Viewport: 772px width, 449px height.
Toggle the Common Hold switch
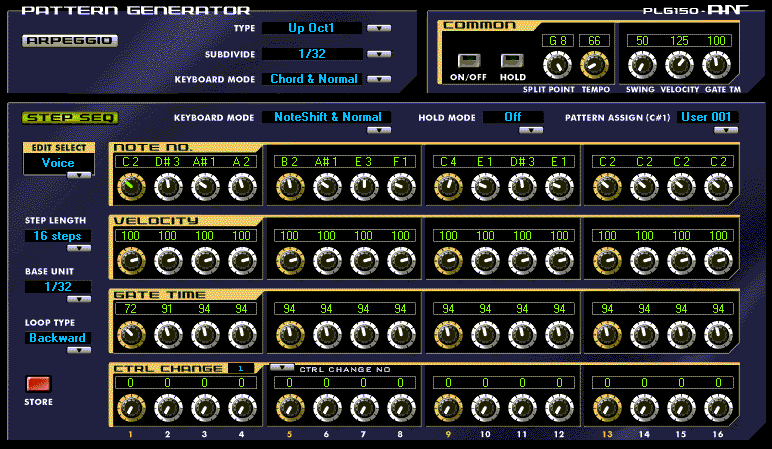tap(512, 61)
